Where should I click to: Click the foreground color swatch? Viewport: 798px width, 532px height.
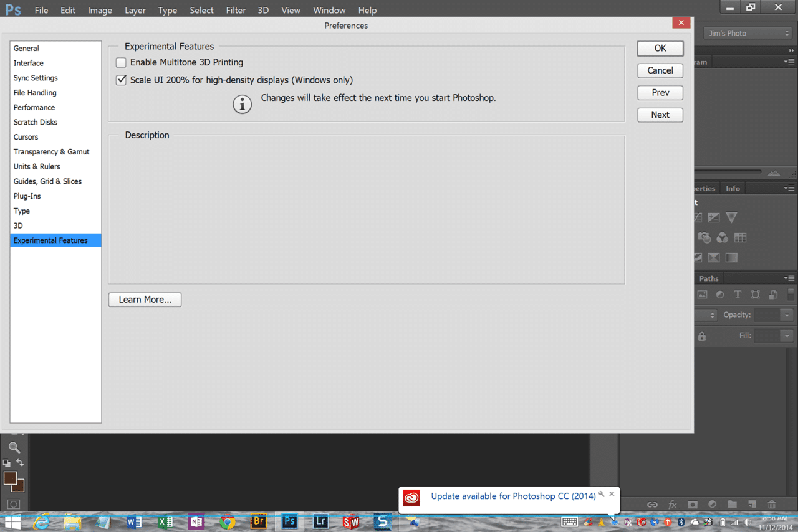click(10, 478)
